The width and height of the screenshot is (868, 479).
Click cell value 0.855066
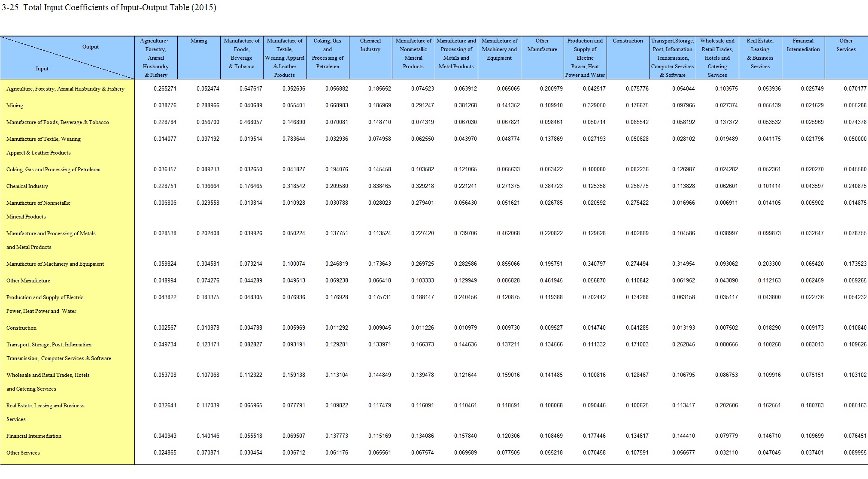click(x=508, y=264)
